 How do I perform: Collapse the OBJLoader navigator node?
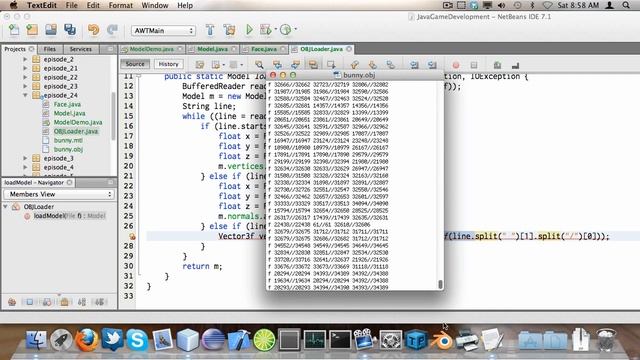6,207
